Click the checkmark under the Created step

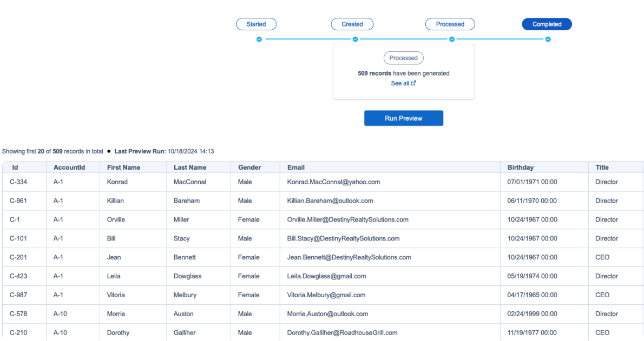coord(356,39)
